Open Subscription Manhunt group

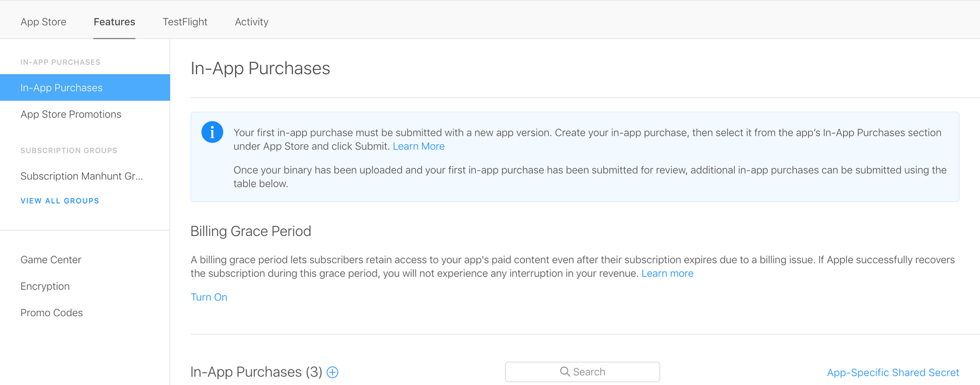pos(81,176)
